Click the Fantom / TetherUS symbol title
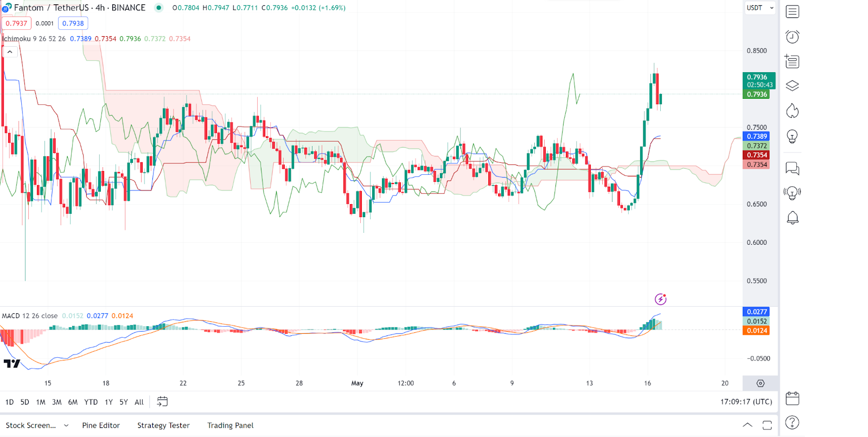This screenshot has width=868, height=437. [x=79, y=8]
